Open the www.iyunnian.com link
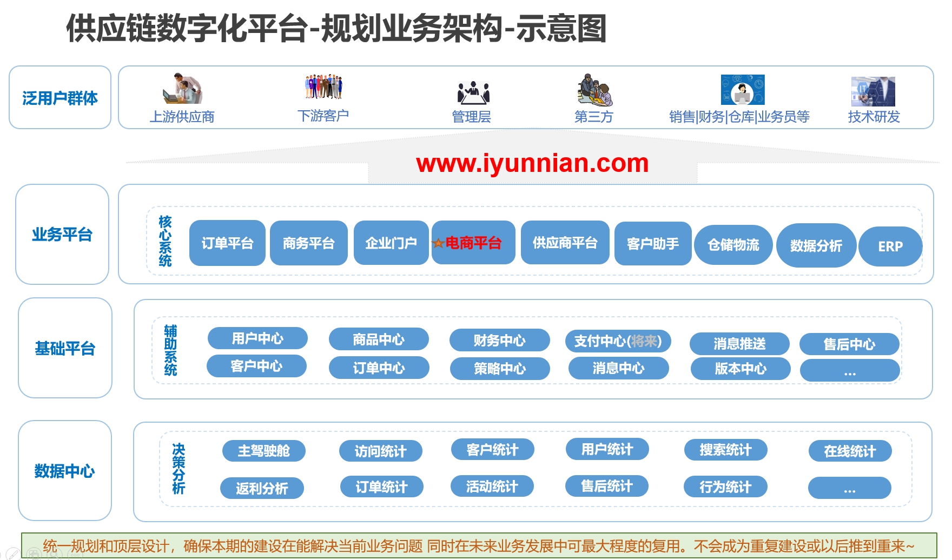The width and height of the screenshot is (952, 560). (532, 163)
